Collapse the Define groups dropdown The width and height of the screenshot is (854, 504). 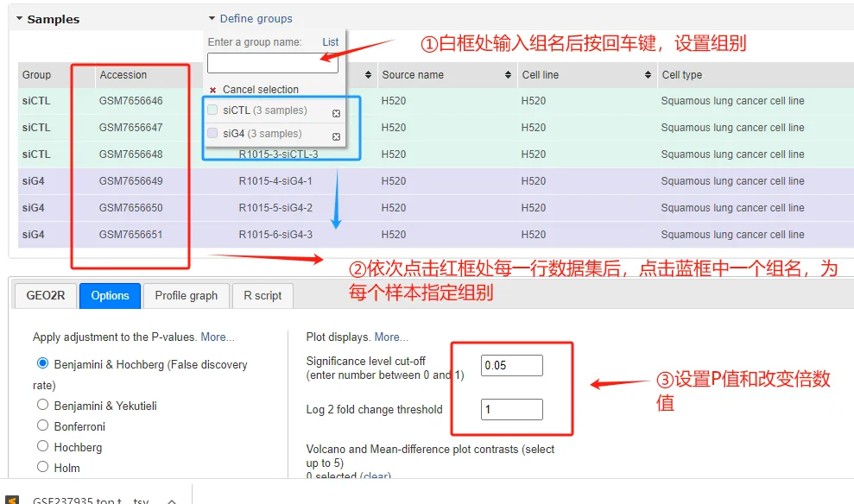point(212,18)
